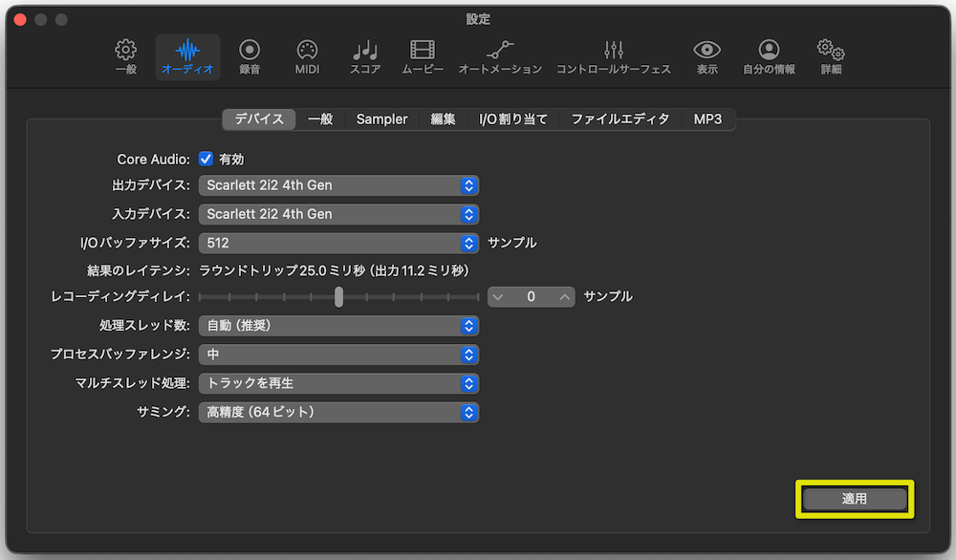Open the サミング dropdown

[x=338, y=412]
